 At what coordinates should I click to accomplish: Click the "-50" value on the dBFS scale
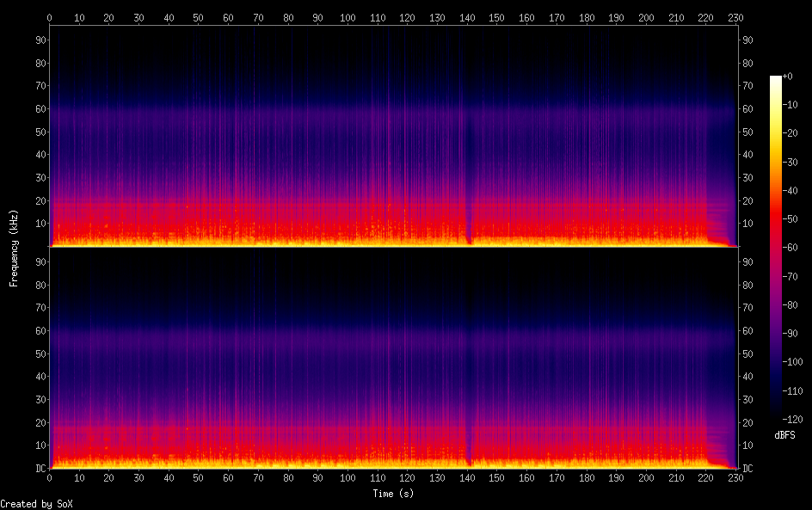pos(790,219)
